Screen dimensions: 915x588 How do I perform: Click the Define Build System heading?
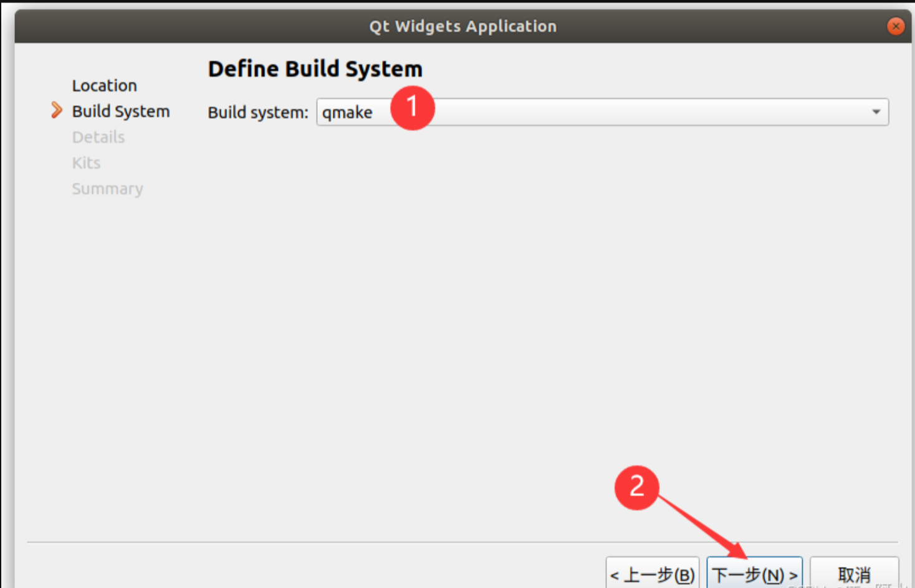tap(315, 69)
